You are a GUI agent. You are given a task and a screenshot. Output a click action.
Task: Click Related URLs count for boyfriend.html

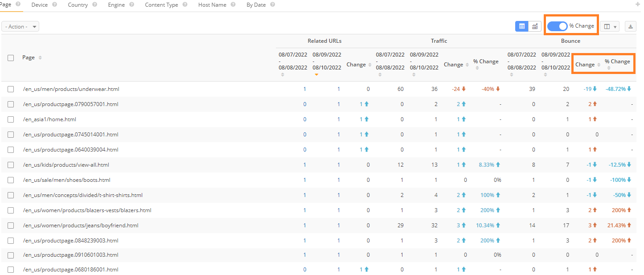click(x=338, y=226)
